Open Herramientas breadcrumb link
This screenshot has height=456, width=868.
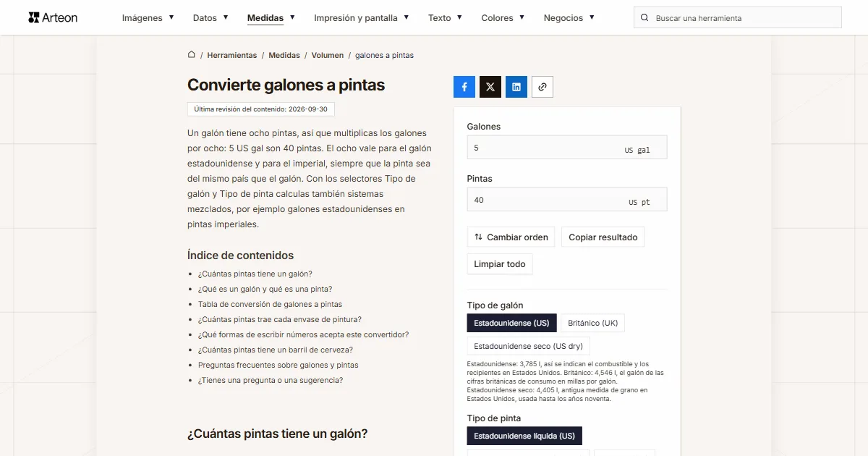(x=232, y=55)
